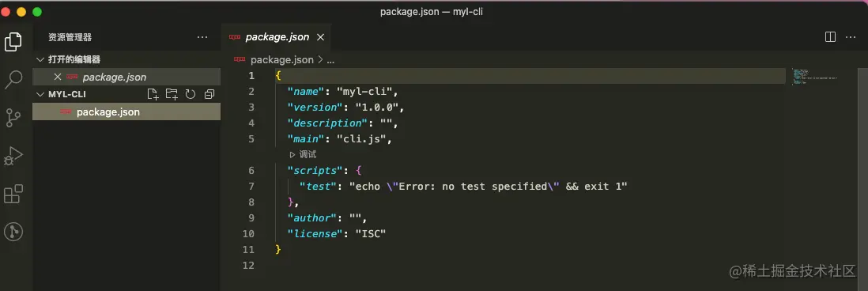868x291 pixels.
Task: Split the editor to the right
Action: (830, 37)
